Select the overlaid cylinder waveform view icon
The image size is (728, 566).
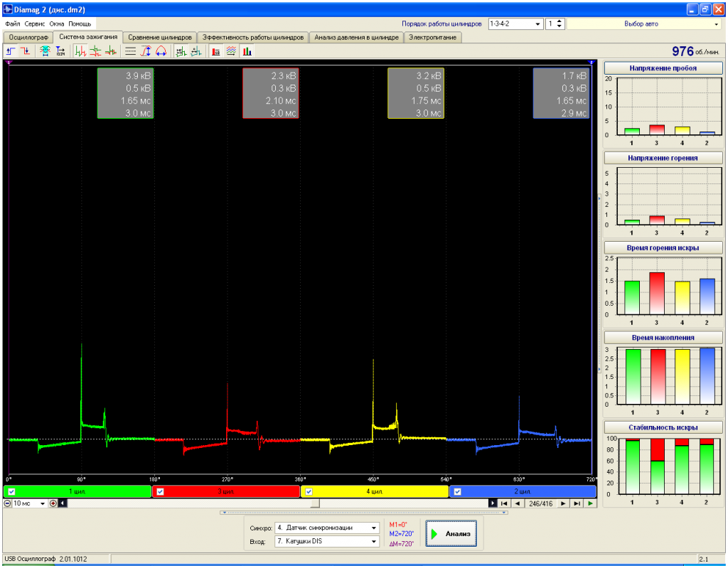[110, 51]
